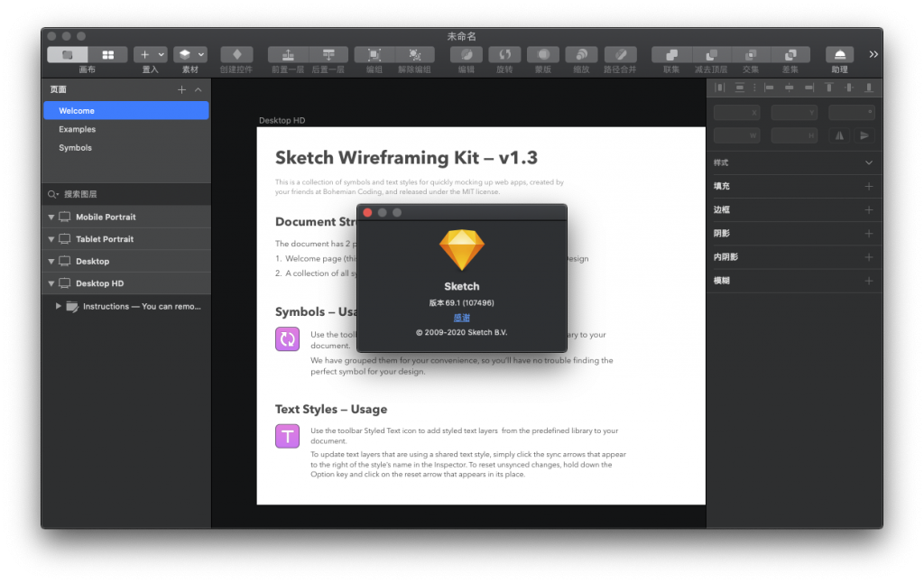Add a shadow with 阴影 plus

pyautogui.click(x=869, y=234)
